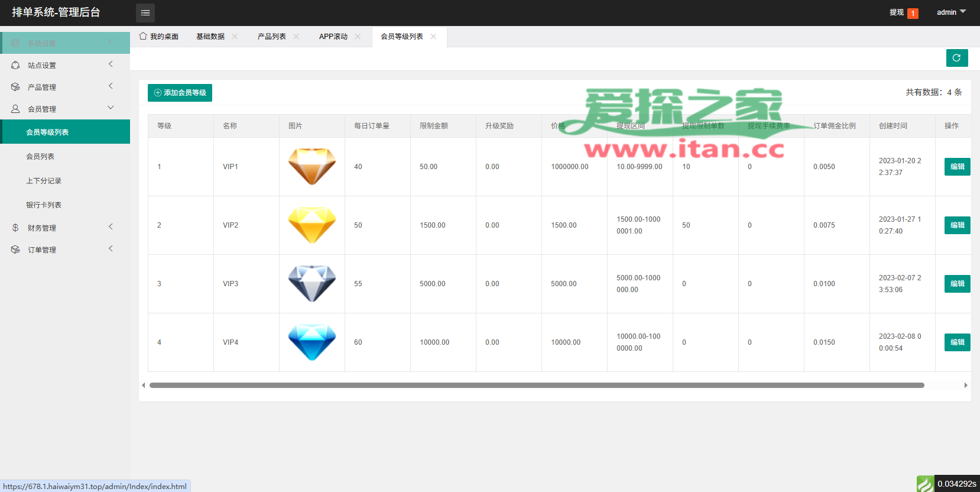Open the admin user dropdown
The width and height of the screenshot is (980, 492).
click(951, 12)
